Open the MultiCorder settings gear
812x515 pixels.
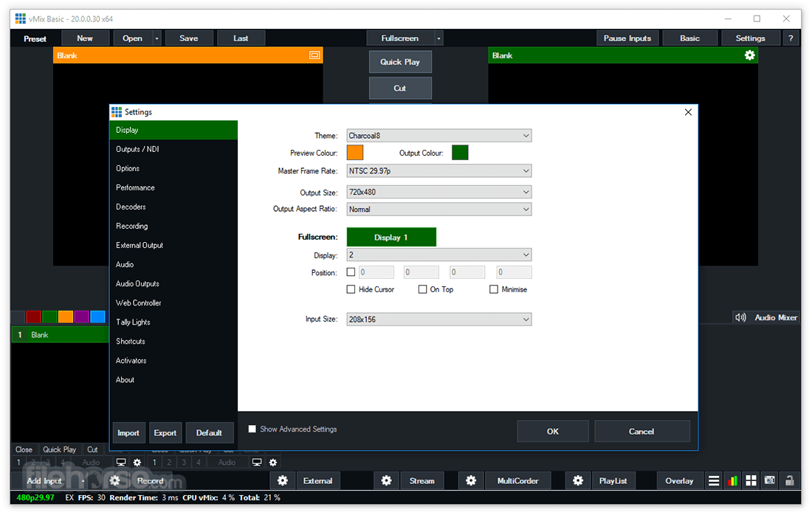pyautogui.click(x=471, y=481)
